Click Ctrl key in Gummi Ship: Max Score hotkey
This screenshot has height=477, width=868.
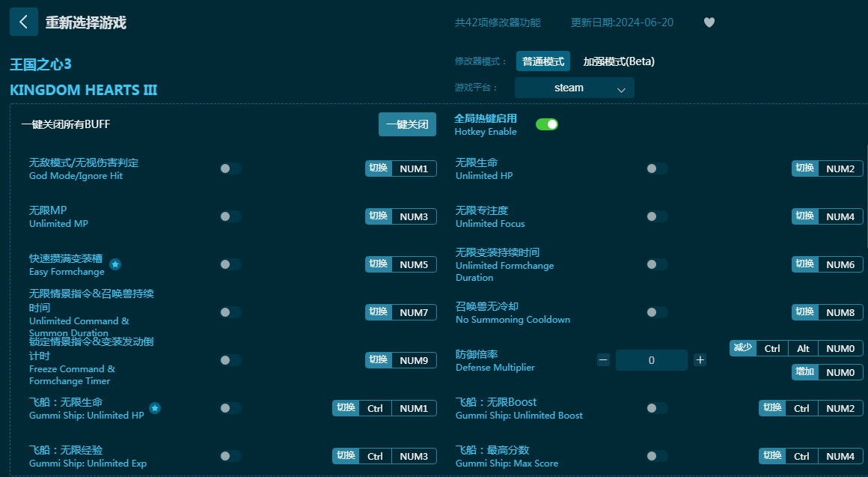pyautogui.click(x=801, y=456)
